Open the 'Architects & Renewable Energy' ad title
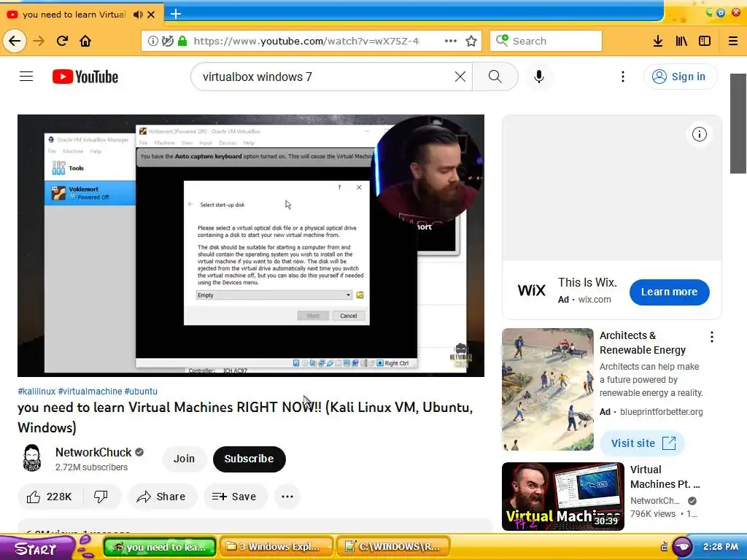The height and width of the screenshot is (560, 747). [642, 343]
